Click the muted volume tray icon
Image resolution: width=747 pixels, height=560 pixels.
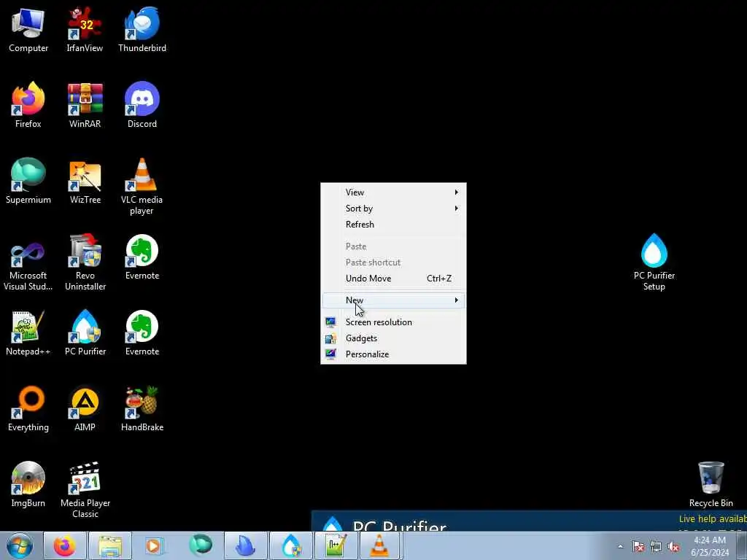(x=673, y=547)
